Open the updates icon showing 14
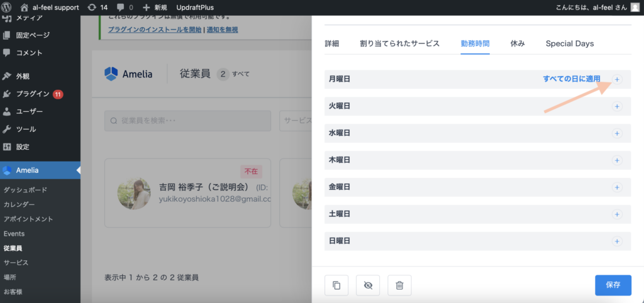 98,8
